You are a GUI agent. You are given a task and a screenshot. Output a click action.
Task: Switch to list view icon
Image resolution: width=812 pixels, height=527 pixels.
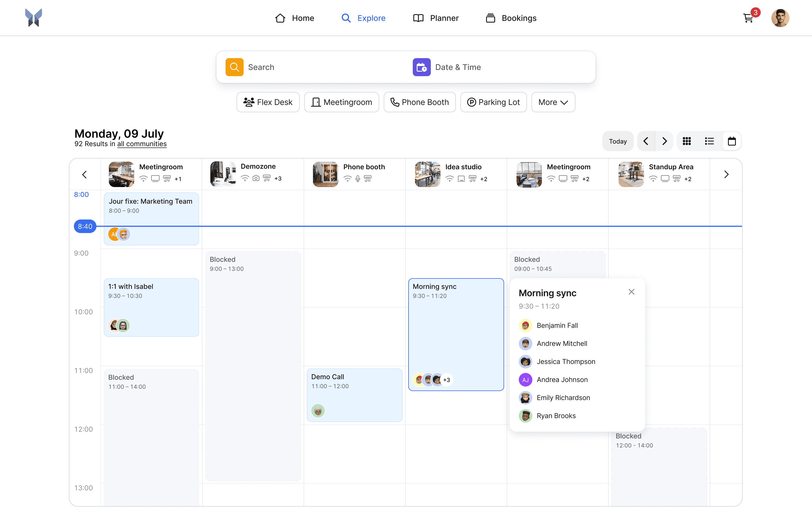point(709,141)
